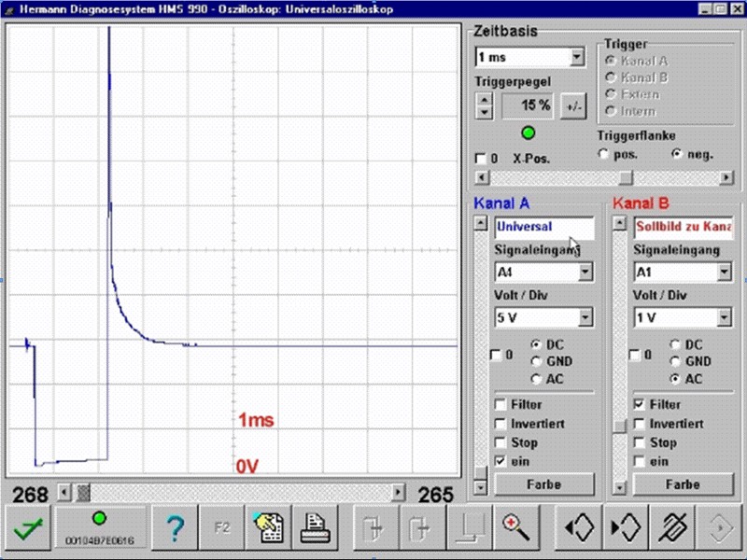Click the crossed-out diamond icon
This screenshot has height=560, width=747.
point(672,528)
